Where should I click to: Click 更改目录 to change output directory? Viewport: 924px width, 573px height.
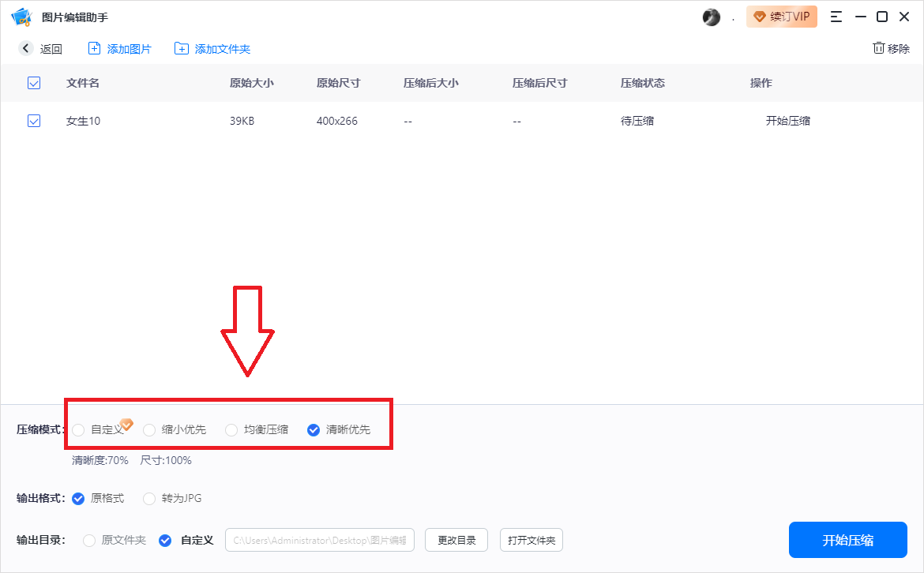456,540
